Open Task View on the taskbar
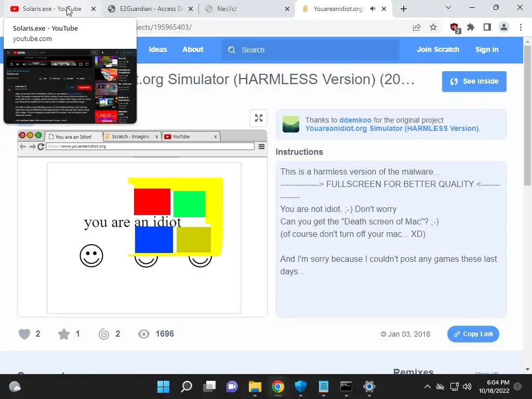 209,387
